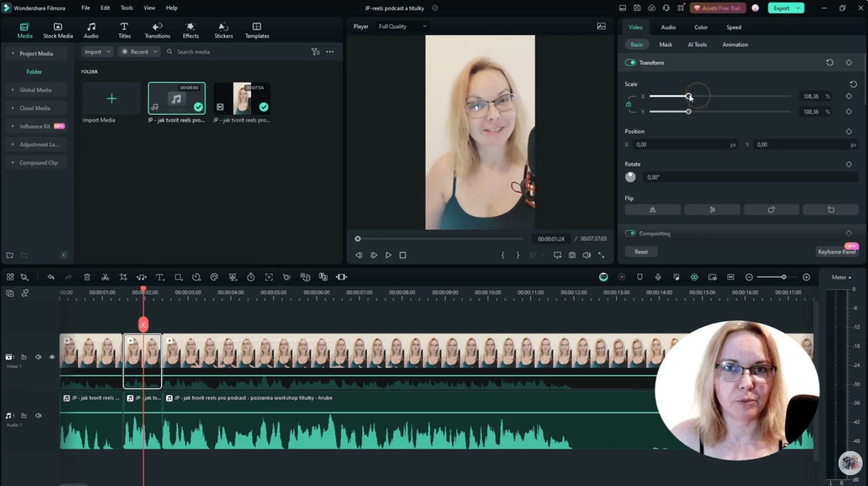The height and width of the screenshot is (486, 868).
Task: Open the Keyframe diamond next to Scale
Action: [849, 96]
